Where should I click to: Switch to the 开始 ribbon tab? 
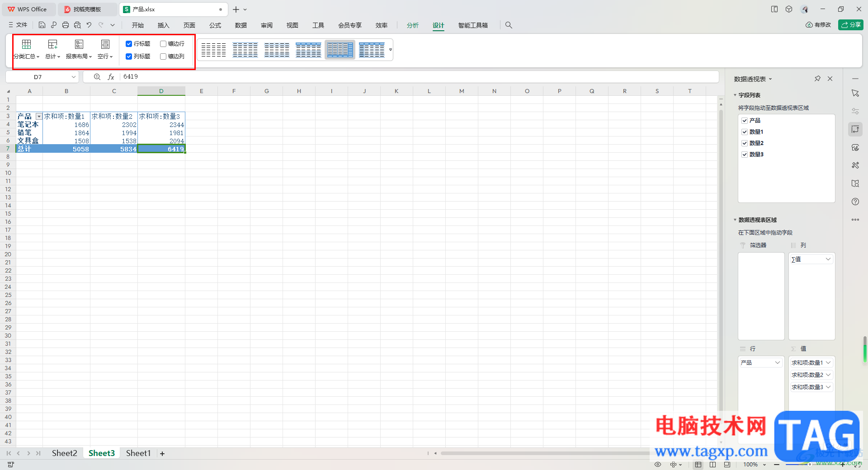[x=138, y=25]
